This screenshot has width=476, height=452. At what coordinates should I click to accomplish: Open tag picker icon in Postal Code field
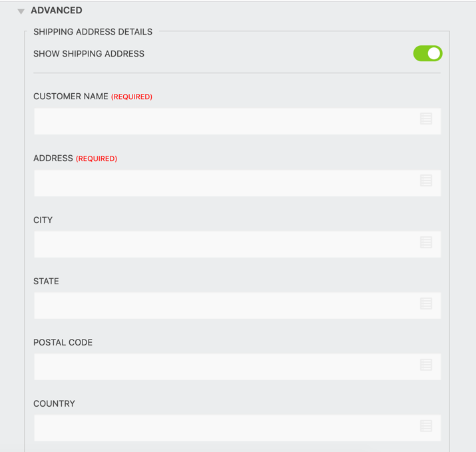(426, 365)
